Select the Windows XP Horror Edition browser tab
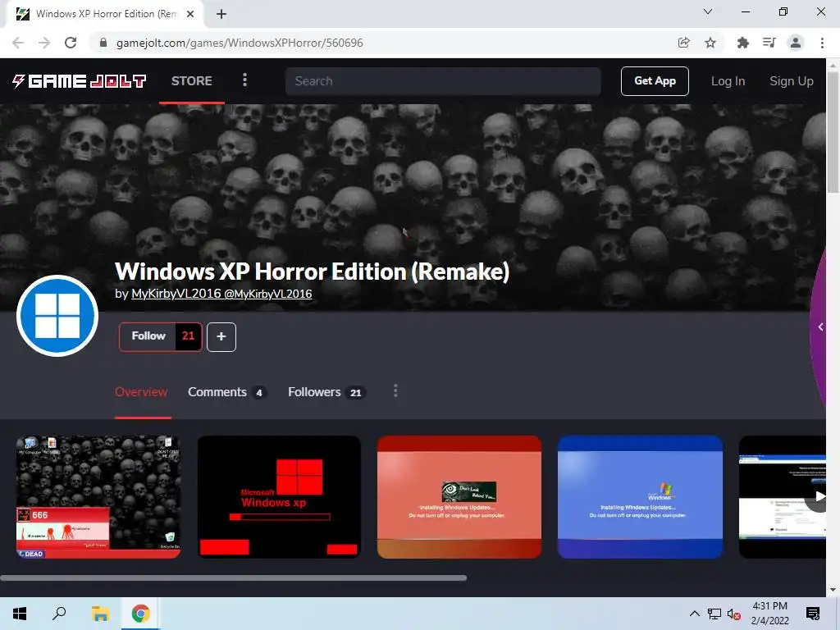 [105, 15]
